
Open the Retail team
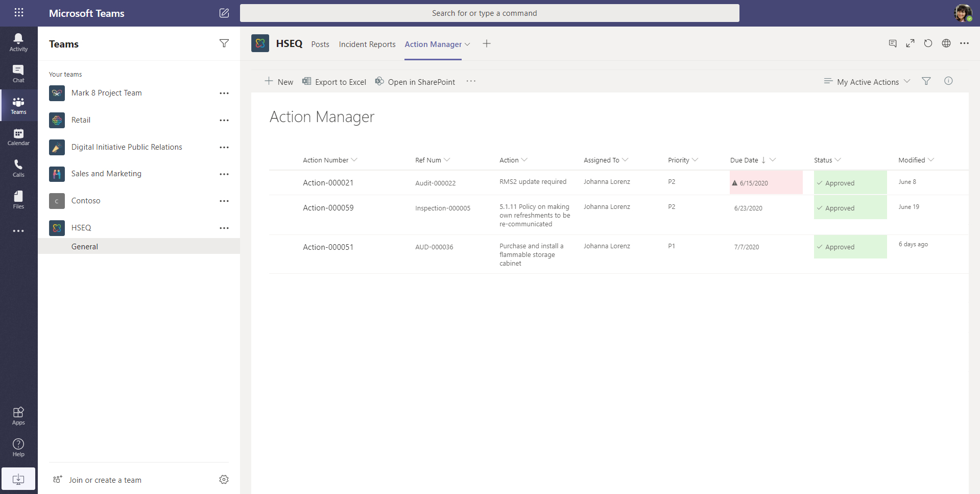81,120
